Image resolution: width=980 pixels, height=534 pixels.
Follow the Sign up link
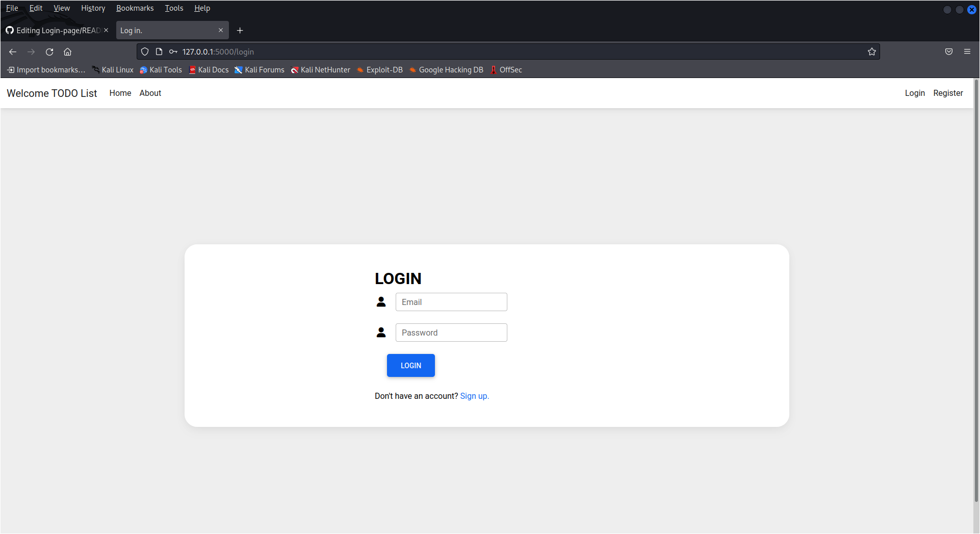coord(474,396)
